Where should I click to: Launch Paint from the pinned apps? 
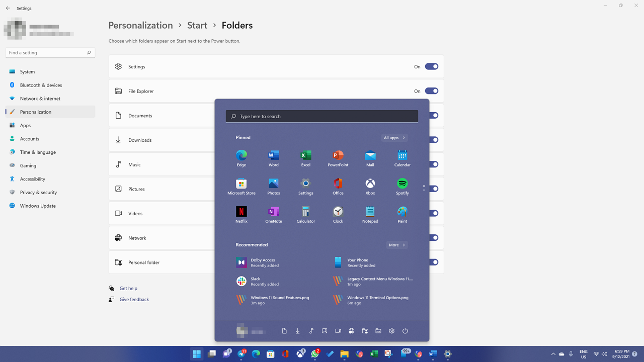402,214
